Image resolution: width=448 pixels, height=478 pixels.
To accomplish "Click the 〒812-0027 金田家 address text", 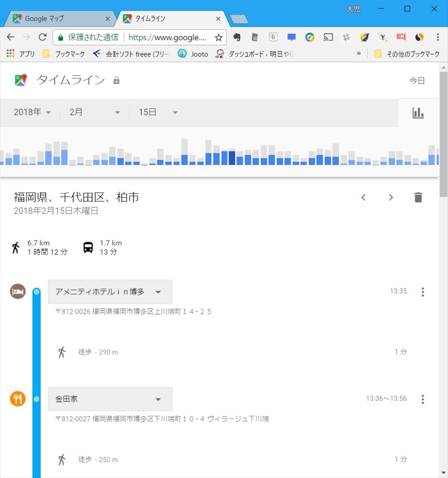I will 162,419.
